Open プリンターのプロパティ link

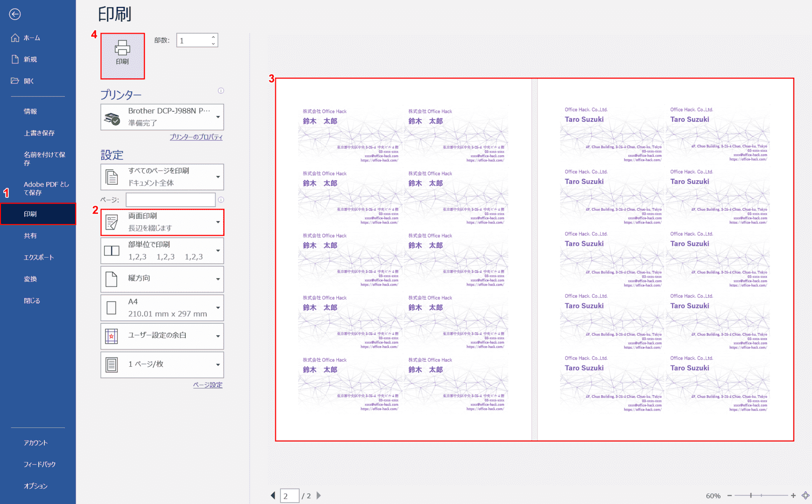tap(196, 137)
